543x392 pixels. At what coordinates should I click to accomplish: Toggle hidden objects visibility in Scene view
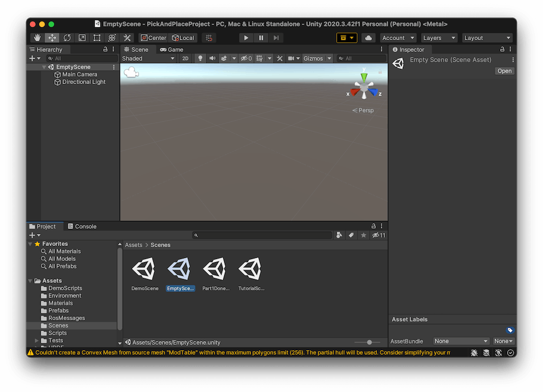(246, 59)
